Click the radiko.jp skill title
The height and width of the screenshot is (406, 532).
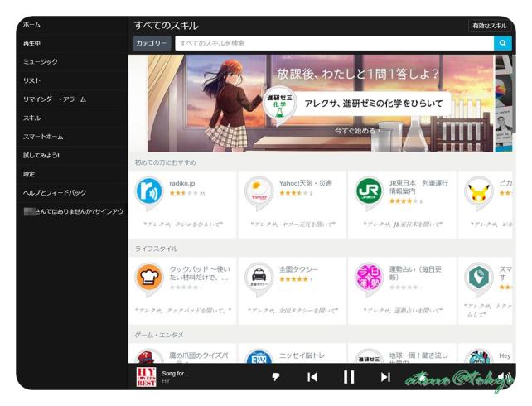[x=182, y=183]
